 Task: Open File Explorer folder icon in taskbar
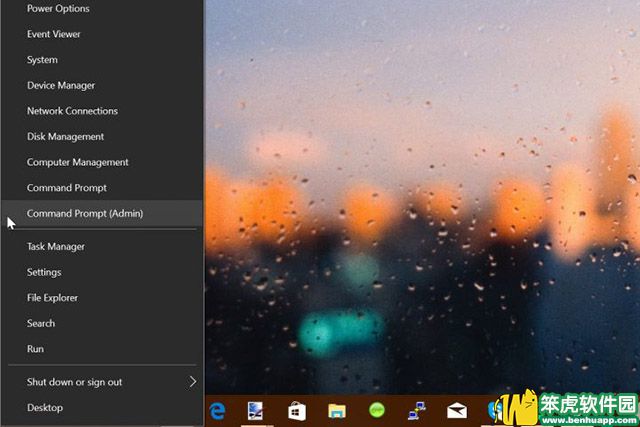point(337,410)
